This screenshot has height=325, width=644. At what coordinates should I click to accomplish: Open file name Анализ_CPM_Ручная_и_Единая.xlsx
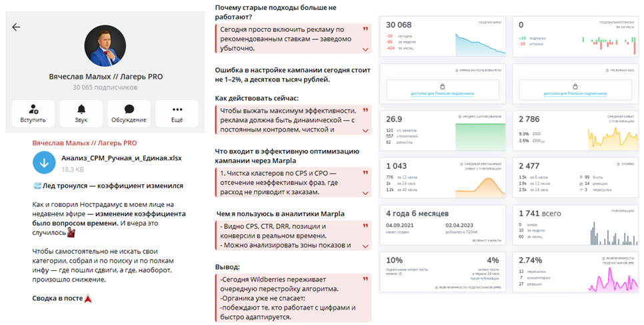click(x=121, y=157)
